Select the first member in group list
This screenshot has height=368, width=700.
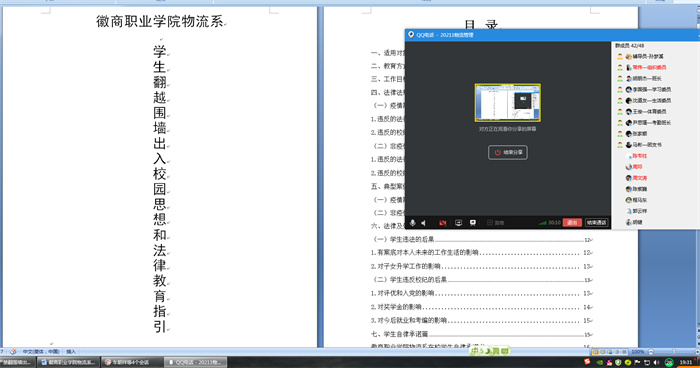pos(643,56)
